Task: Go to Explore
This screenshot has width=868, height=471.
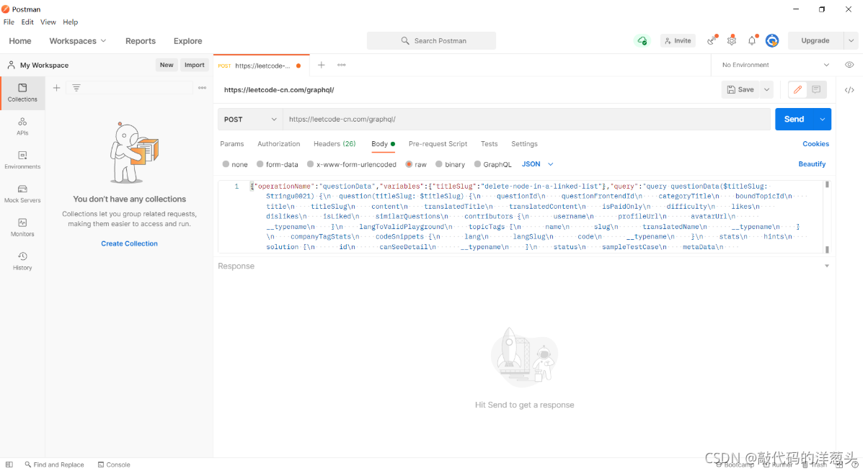Action: click(187, 41)
